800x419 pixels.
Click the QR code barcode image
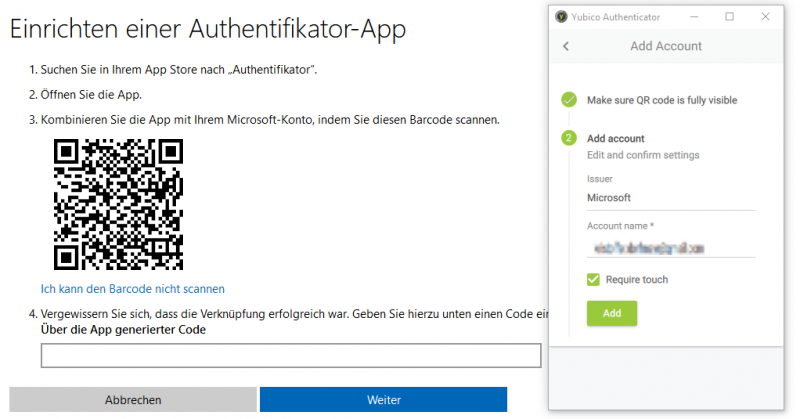118,204
